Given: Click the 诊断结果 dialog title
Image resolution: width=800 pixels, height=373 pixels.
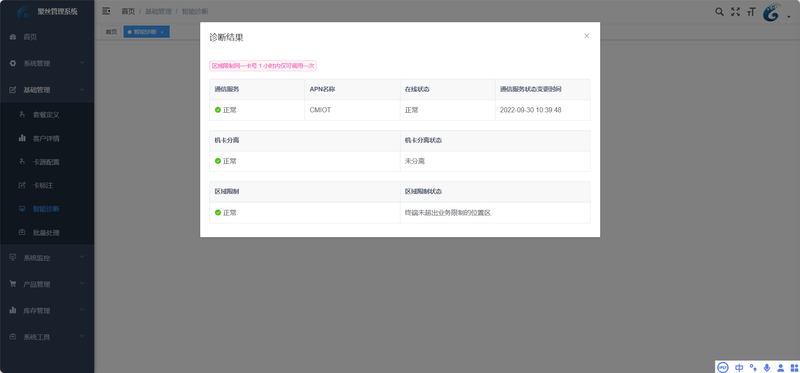Looking at the screenshot, I should (227, 37).
